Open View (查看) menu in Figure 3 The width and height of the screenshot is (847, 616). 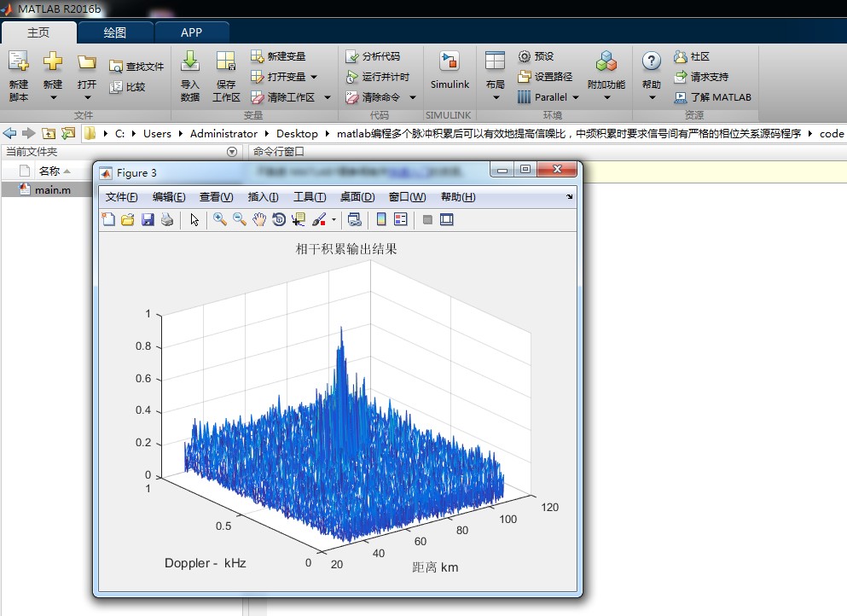pos(216,197)
